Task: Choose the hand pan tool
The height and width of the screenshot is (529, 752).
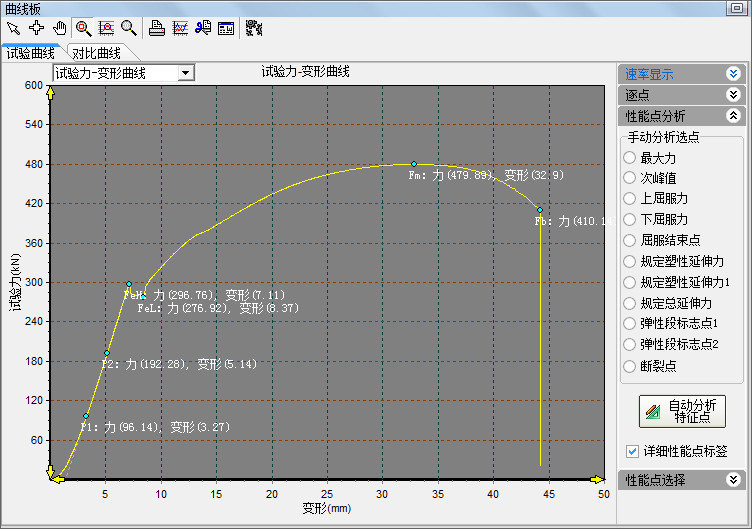Action: [59, 27]
